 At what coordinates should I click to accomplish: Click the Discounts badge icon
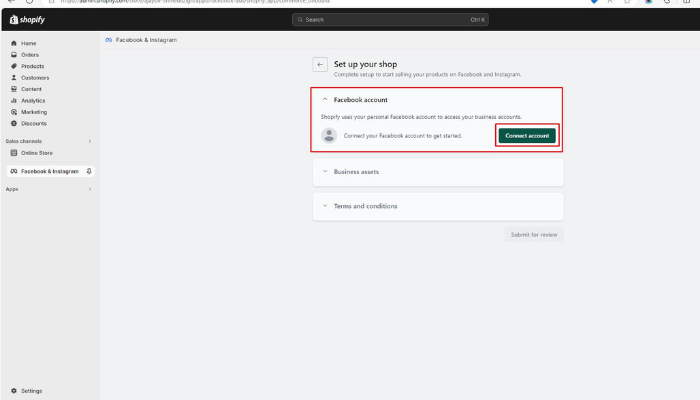[14, 124]
